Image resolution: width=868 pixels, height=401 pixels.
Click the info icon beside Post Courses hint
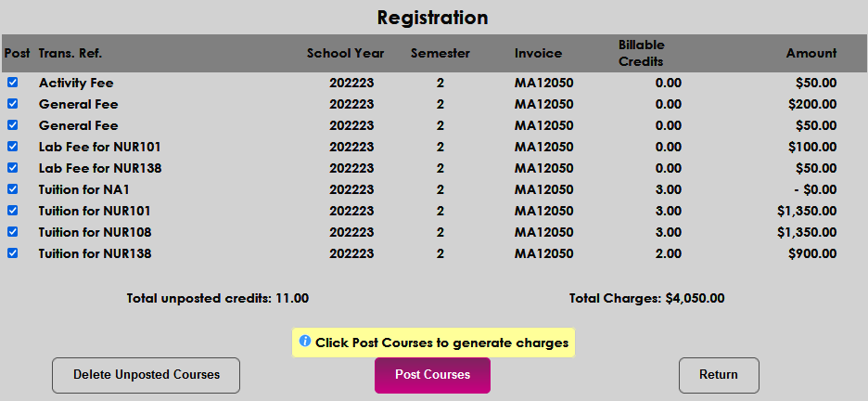305,342
